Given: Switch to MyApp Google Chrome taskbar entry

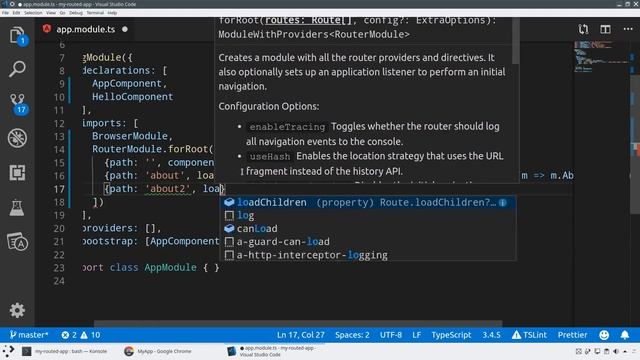Looking at the screenshot, I should [158, 351].
